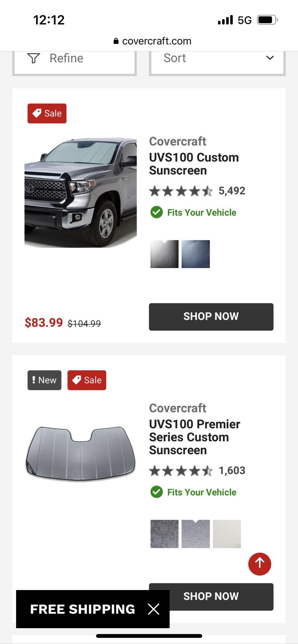Image resolution: width=298 pixels, height=644 pixels.
Task: Tap the folded grey sunscreen product image
Action: click(81, 453)
